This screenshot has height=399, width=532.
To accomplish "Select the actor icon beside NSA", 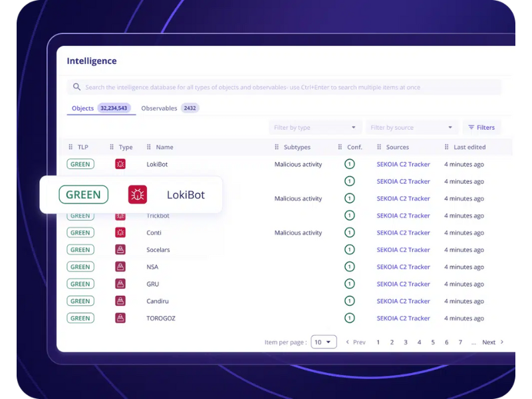I will [x=121, y=266].
